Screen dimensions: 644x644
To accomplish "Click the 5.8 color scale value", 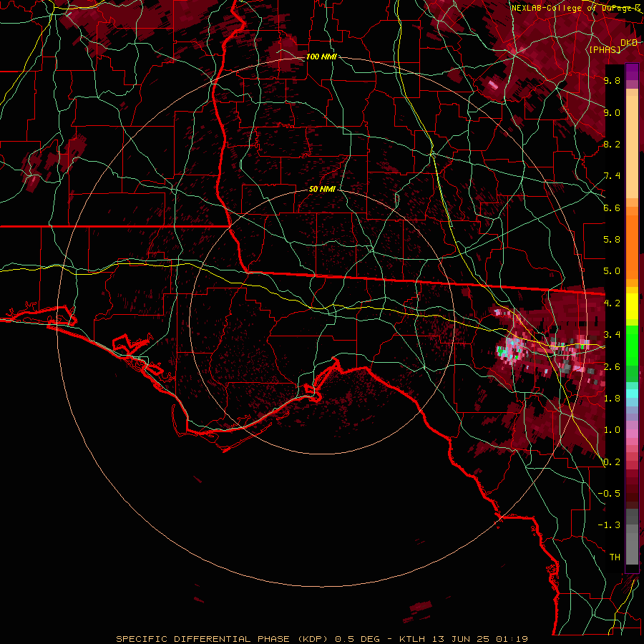I will (x=612, y=240).
